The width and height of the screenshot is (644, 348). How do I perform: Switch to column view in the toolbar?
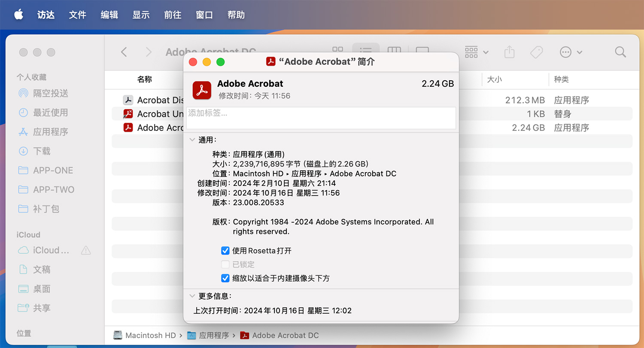tap(394, 51)
